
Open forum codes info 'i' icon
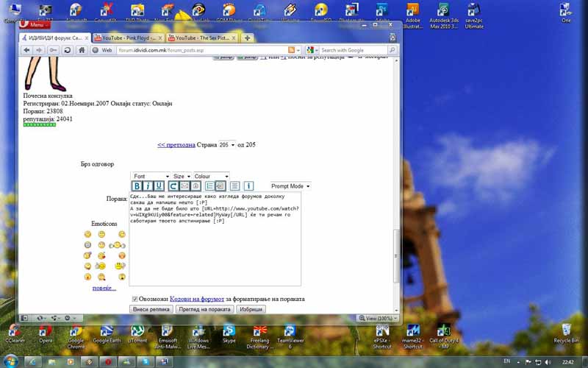tap(248, 186)
